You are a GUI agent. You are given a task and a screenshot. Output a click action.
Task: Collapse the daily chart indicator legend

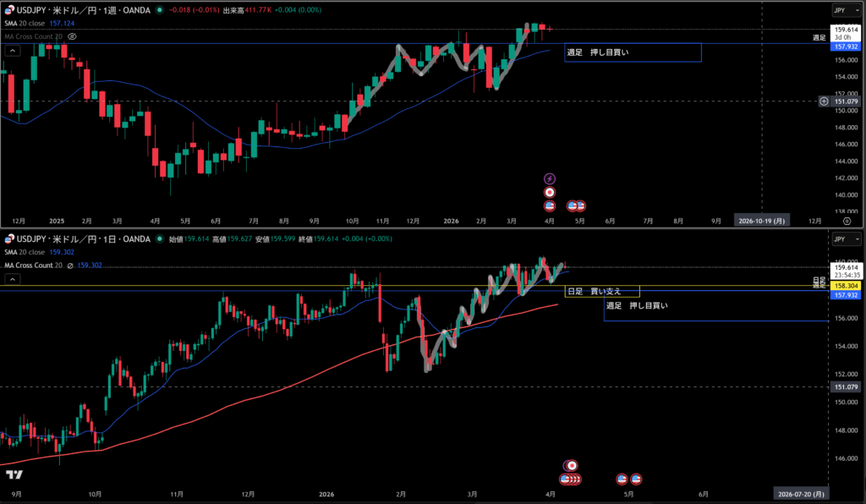[13, 277]
